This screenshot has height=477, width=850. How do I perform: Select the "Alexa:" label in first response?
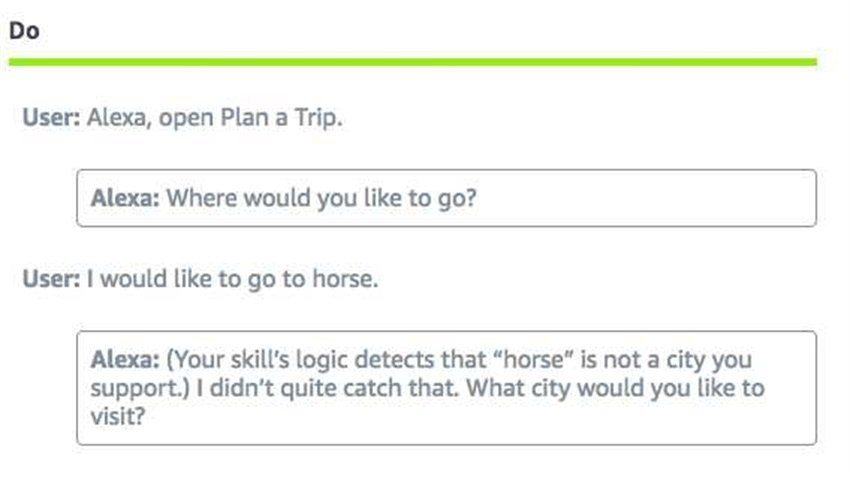pos(125,198)
